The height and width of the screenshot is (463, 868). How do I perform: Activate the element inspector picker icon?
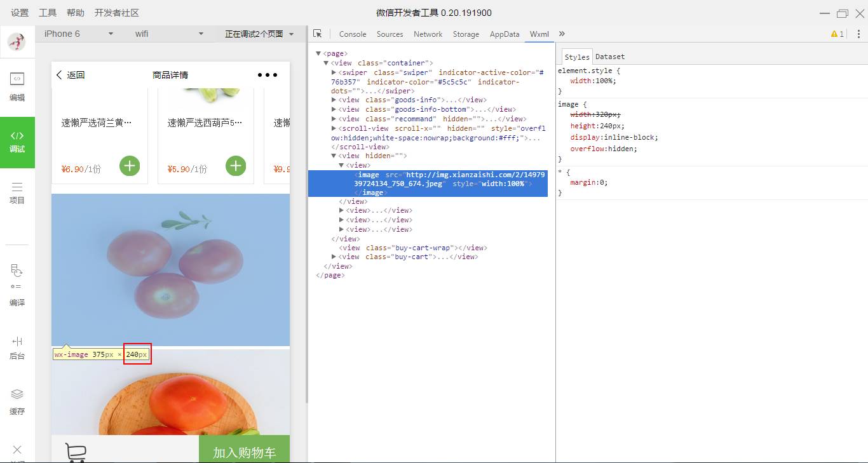[x=318, y=34]
